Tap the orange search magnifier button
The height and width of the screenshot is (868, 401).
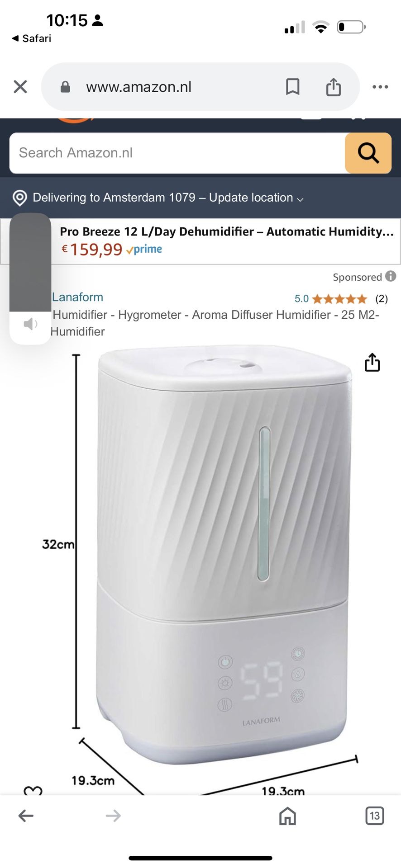pyautogui.click(x=368, y=153)
